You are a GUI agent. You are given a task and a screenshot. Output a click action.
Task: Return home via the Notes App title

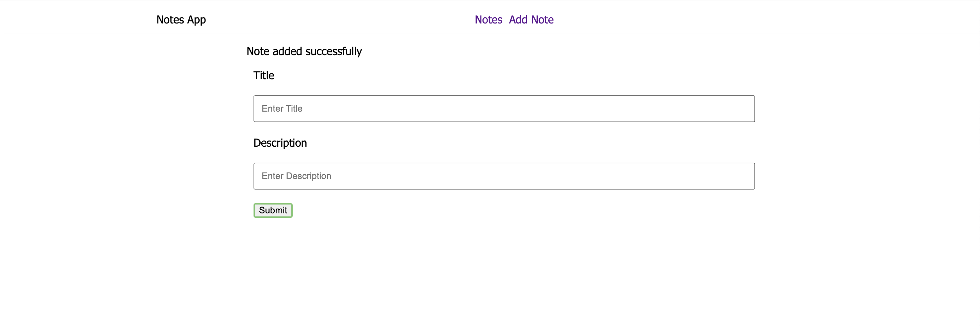[181, 19]
